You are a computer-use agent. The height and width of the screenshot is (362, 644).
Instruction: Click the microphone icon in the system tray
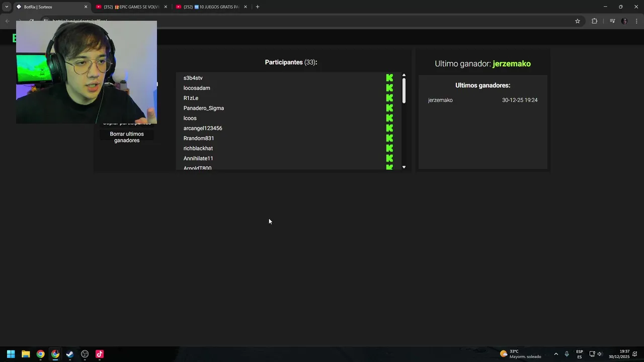click(567, 354)
